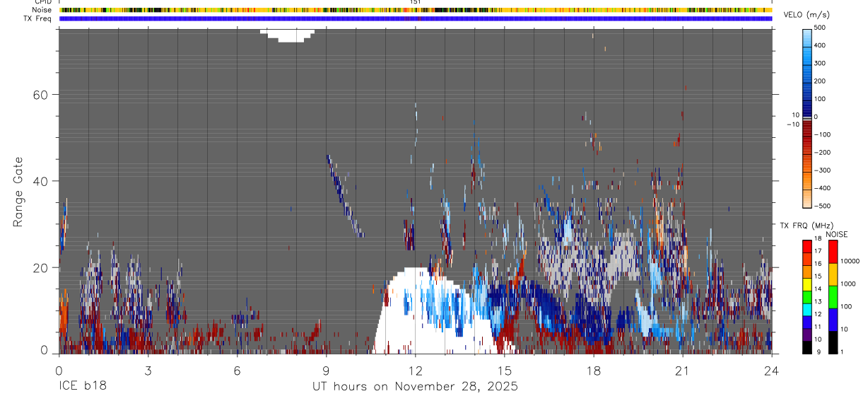The height and width of the screenshot is (401, 868).
Task: Click the hour '15' tick label on time axis
Action: point(505,370)
